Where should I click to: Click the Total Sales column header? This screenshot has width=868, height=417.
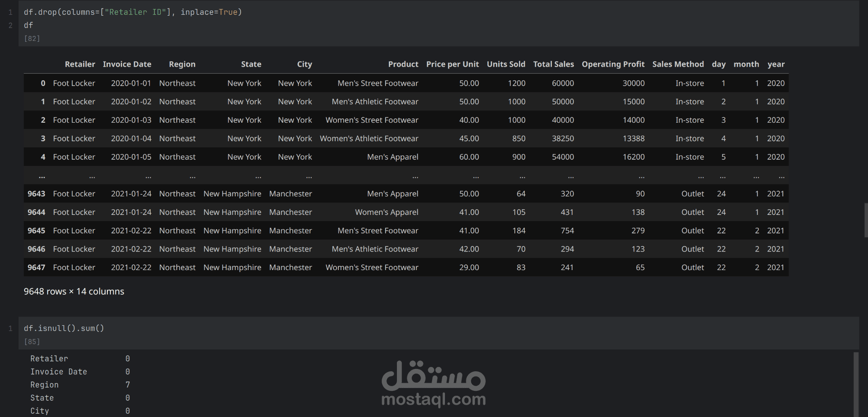coord(553,64)
